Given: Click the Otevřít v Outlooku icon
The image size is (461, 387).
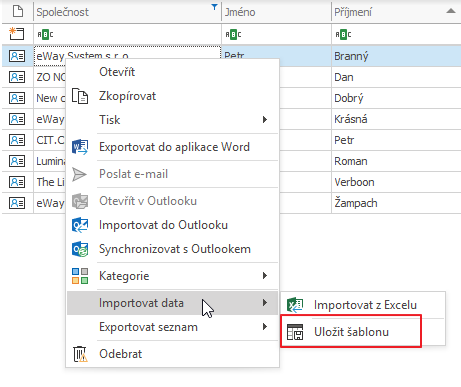Looking at the screenshot, I should click(x=80, y=201).
